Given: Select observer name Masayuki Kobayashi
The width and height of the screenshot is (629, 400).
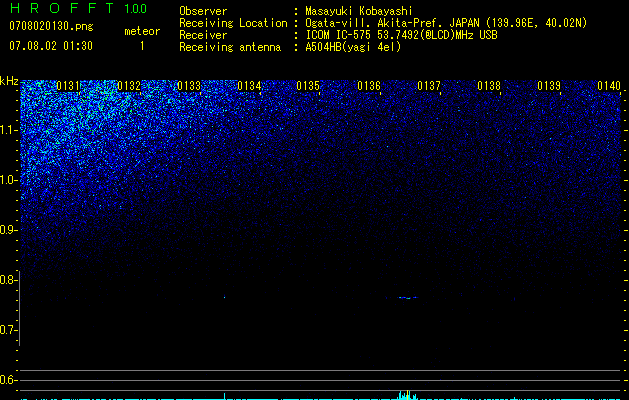Looking at the screenshot, I should click(359, 11).
